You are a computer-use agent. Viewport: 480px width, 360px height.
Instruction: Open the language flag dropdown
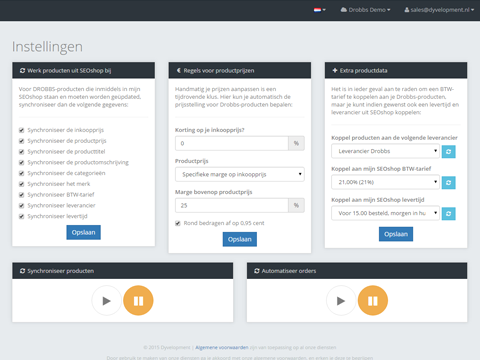point(319,10)
